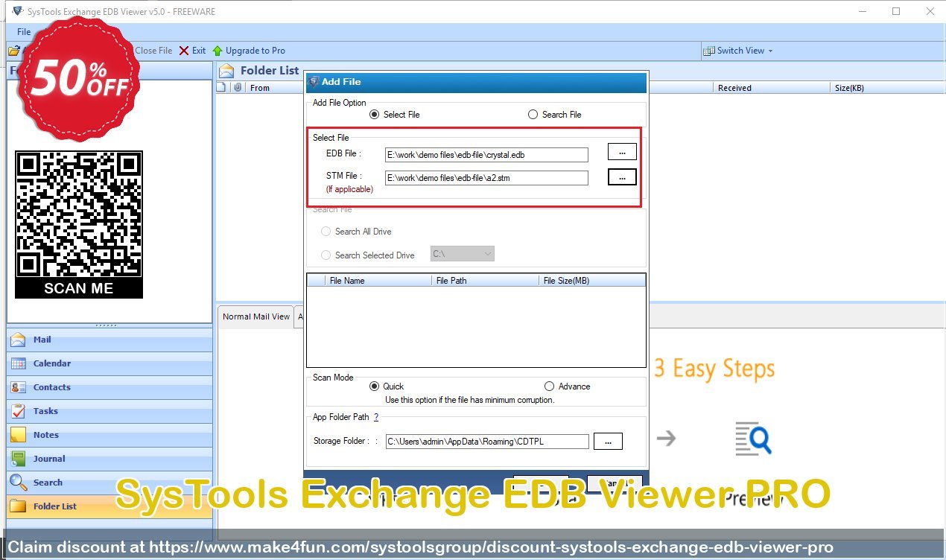Click the Folder List envelope icon
The height and width of the screenshot is (560, 946).
pyautogui.click(x=226, y=71)
